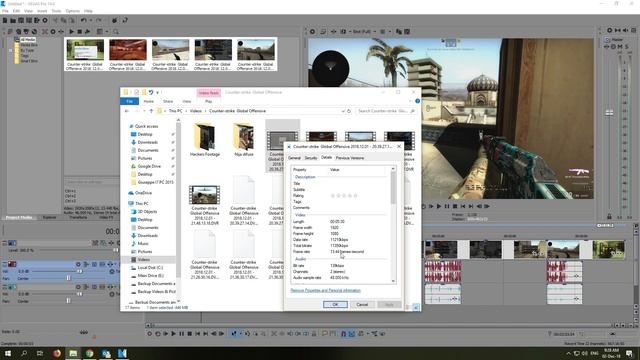Click the Stop button under video preview
This screenshot has height=360, width=640.
click(455, 207)
